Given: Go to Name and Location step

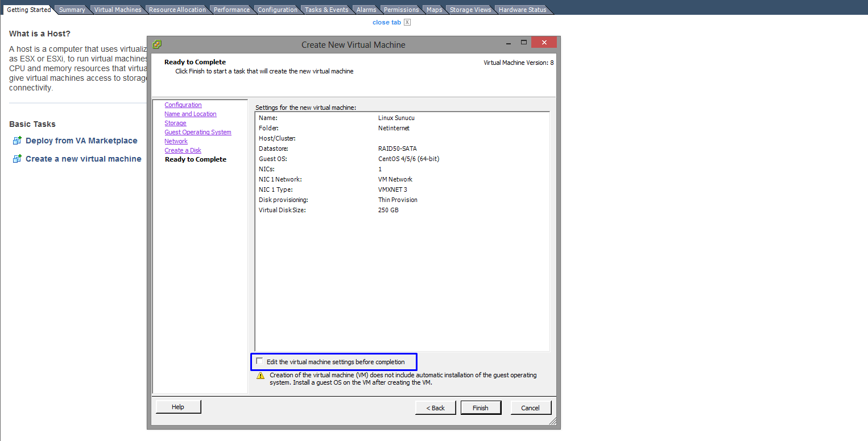Looking at the screenshot, I should [190, 114].
